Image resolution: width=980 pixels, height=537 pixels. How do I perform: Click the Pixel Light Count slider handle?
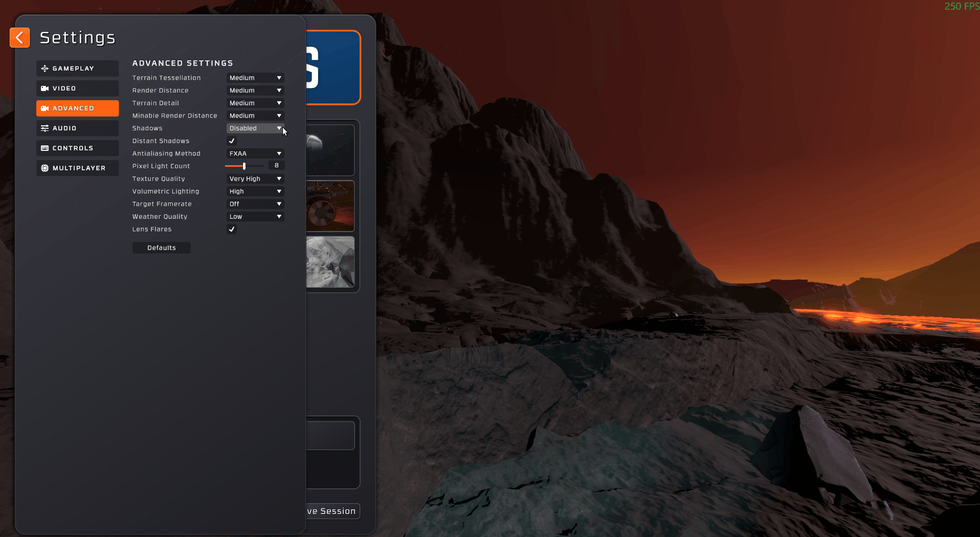coord(244,166)
